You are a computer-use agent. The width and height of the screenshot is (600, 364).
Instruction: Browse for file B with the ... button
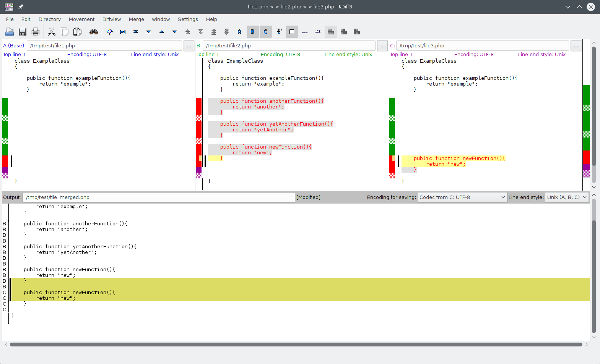click(382, 46)
